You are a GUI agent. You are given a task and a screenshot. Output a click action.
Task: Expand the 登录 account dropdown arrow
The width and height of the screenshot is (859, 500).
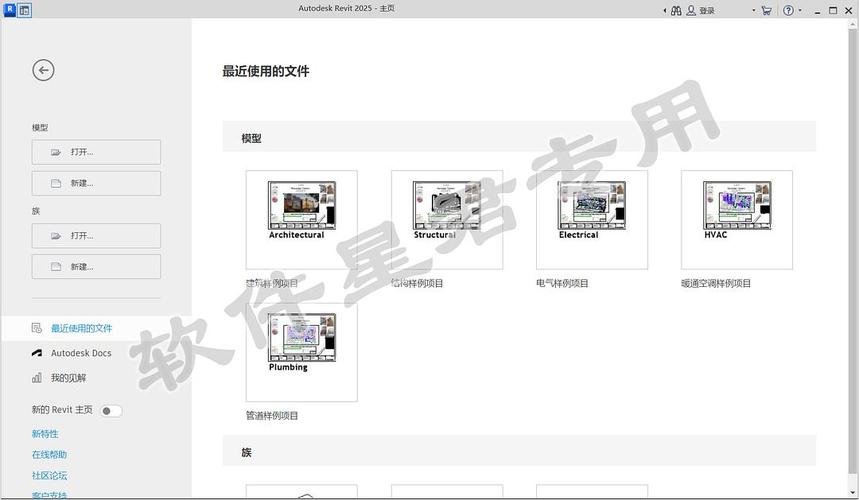tap(754, 10)
